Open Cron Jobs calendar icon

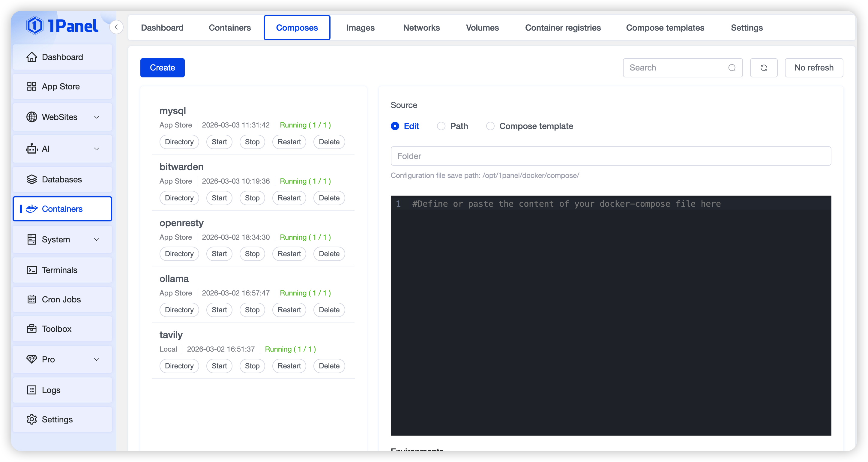[x=32, y=299]
